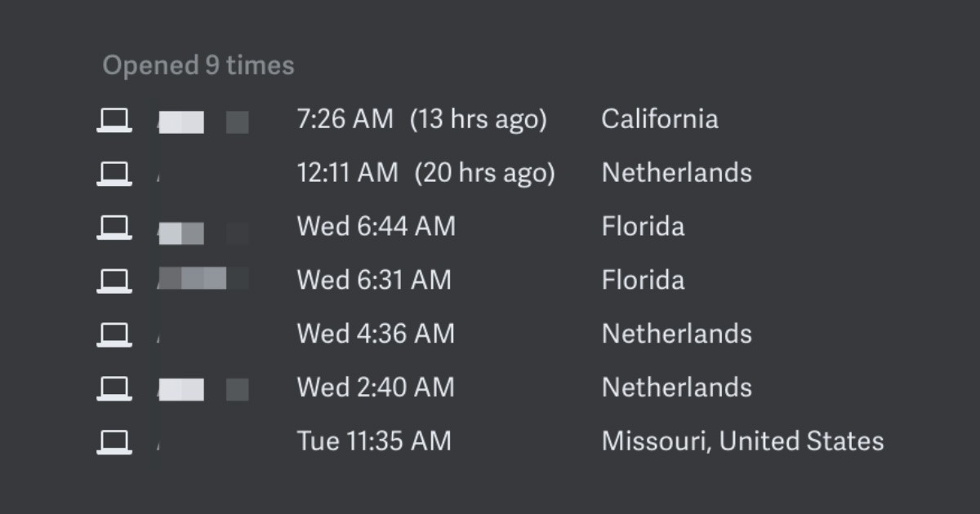Click "Missouri, United States" location
Viewport: 980px width, 514px height.
pyautogui.click(x=743, y=441)
